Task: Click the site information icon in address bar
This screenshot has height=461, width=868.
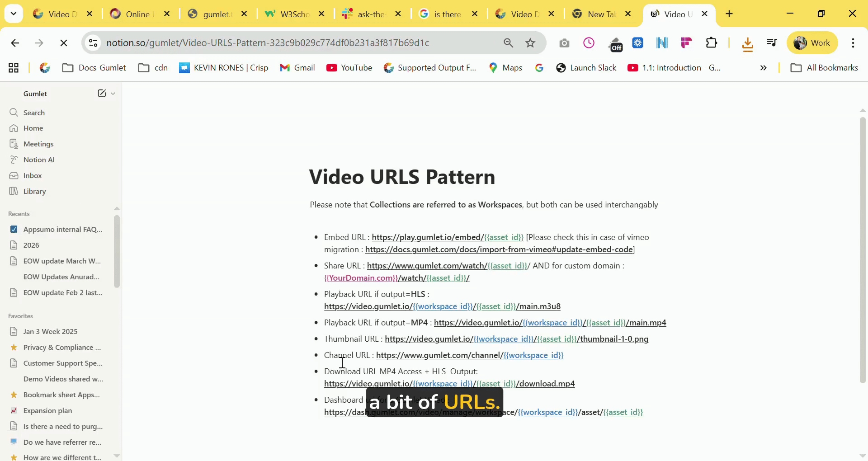Action: 93,43
